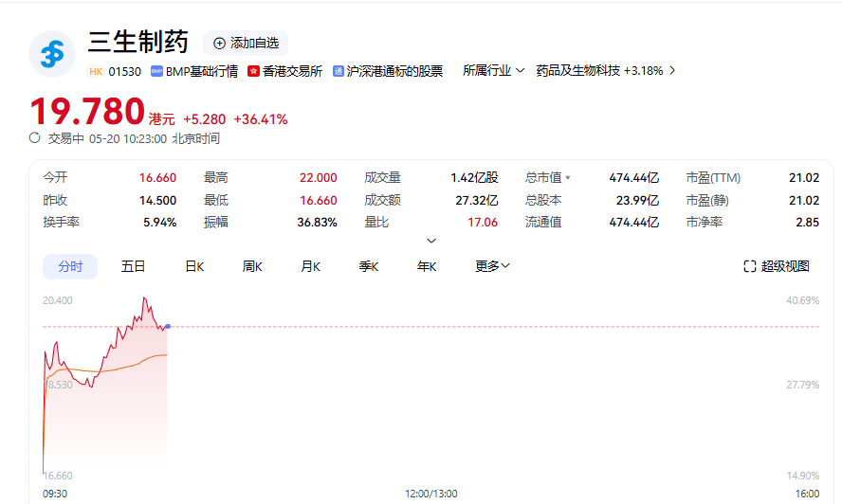Click the 成交额 value 27.32亿
842x504 pixels.
(x=476, y=200)
